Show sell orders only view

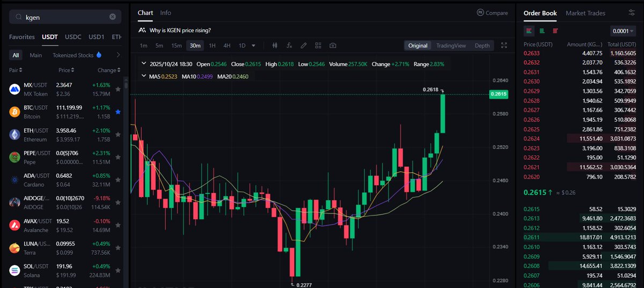555,31
